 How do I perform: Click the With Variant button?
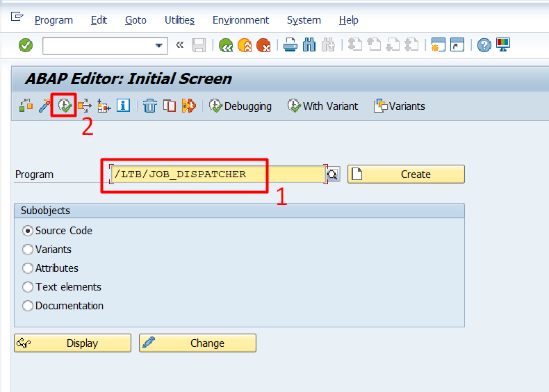pyautogui.click(x=322, y=106)
